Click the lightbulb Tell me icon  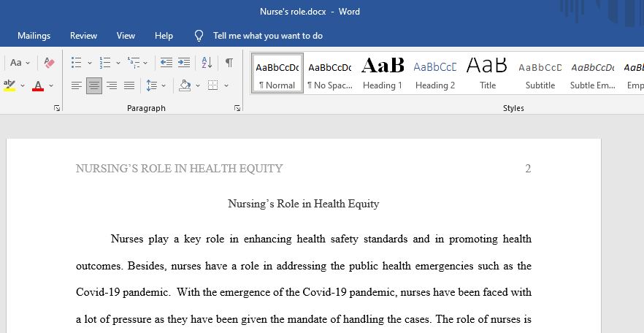[x=199, y=36]
